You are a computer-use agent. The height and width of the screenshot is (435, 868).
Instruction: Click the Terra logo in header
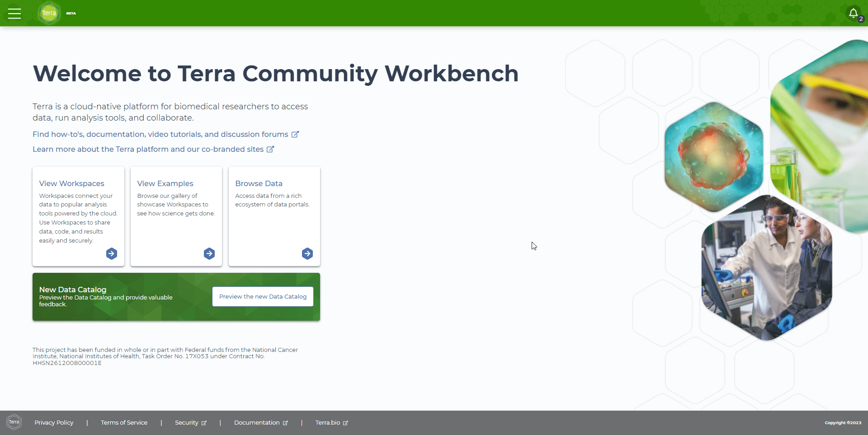(49, 13)
